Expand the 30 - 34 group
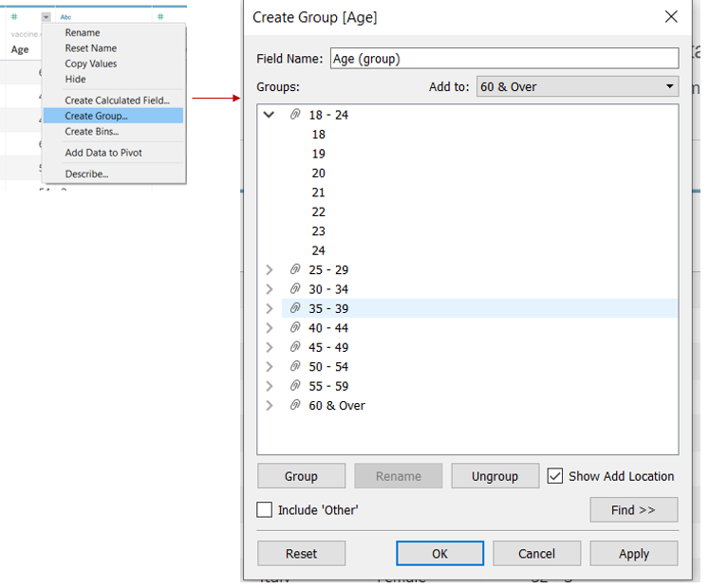The image size is (709, 588). [270, 289]
